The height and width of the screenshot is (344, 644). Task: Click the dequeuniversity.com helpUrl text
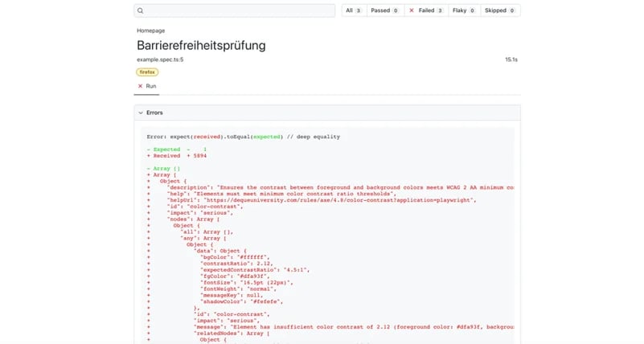(x=322, y=200)
